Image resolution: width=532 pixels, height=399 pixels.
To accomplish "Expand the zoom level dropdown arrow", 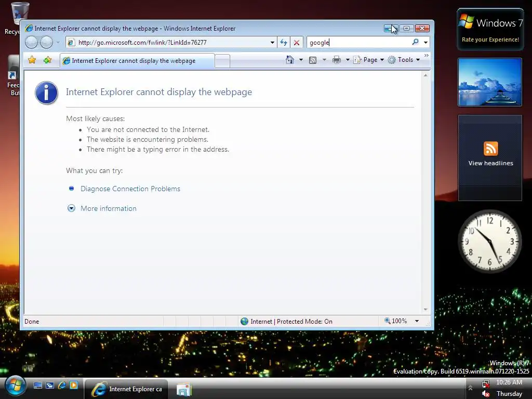I will [417, 321].
